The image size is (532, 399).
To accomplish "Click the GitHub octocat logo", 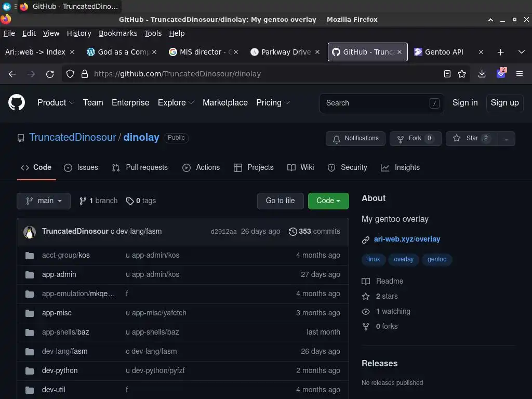I will coord(17,102).
